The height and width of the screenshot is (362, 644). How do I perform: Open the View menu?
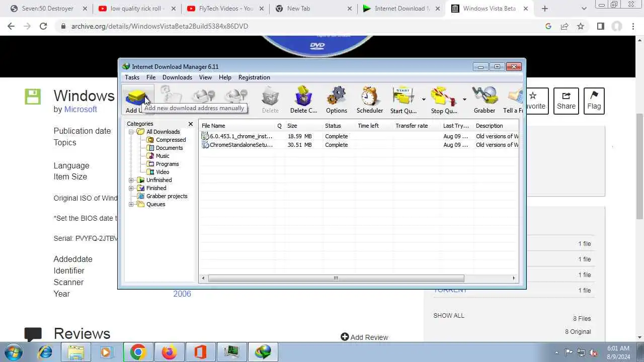(x=205, y=77)
